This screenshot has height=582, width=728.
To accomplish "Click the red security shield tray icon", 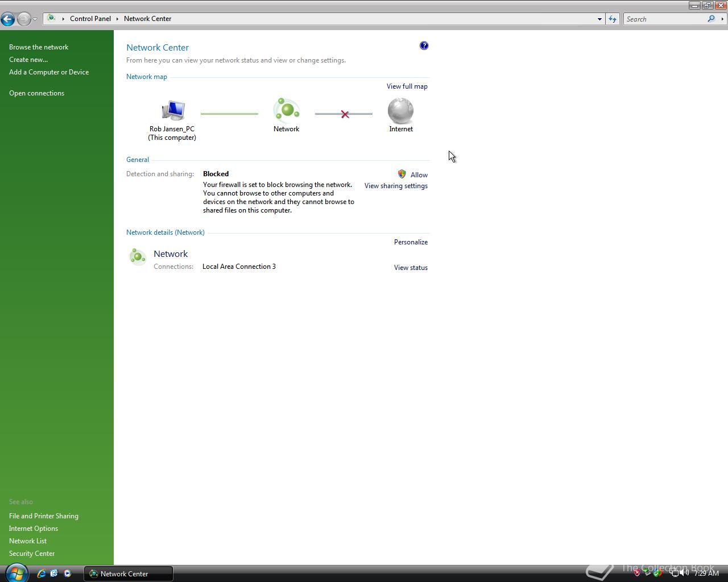I will [x=637, y=573].
